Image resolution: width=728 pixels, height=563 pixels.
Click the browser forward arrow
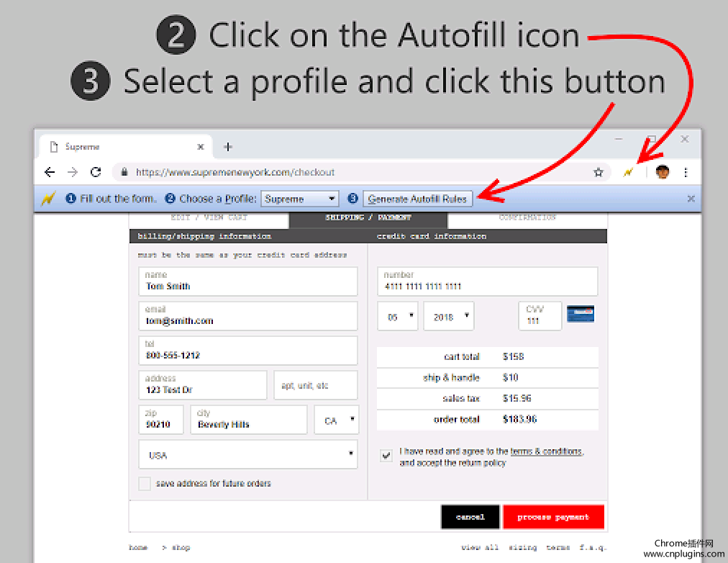coord(73,172)
